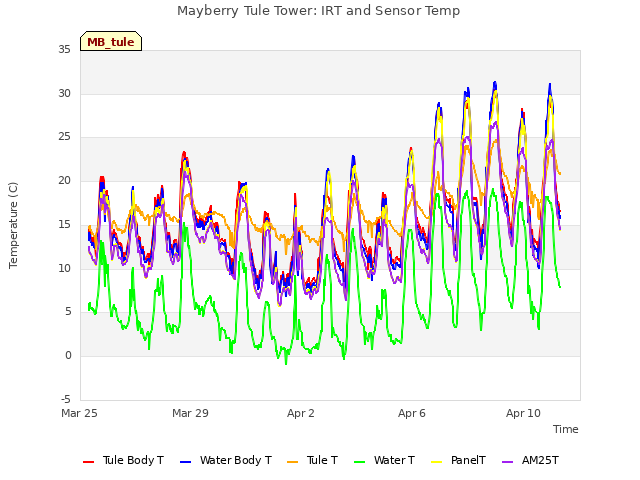Click the MB_tule annotation box
The height and width of the screenshot is (480, 640).
click(111, 42)
